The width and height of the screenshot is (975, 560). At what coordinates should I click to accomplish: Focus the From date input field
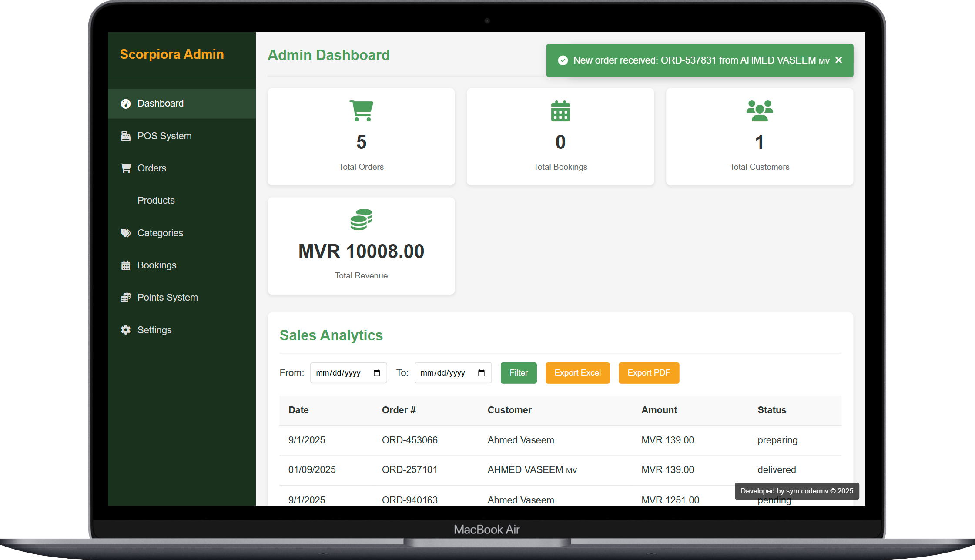338,373
